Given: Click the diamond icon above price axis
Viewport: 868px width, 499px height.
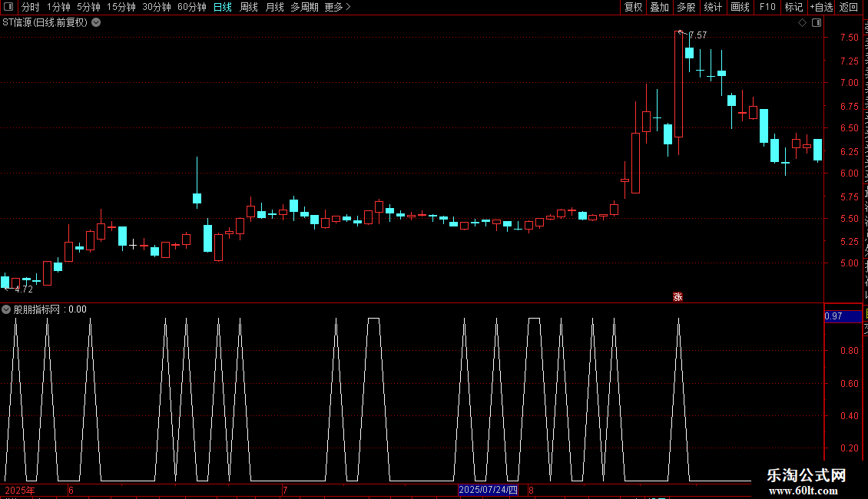Looking at the screenshot, I should click(802, 23).
